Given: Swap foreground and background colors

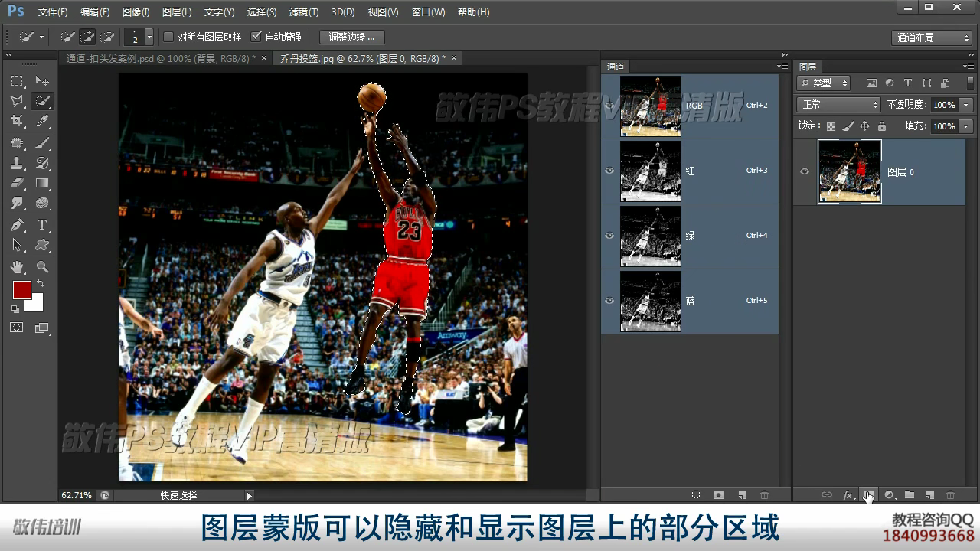Looking at the screenshot, I should [41, 284].
